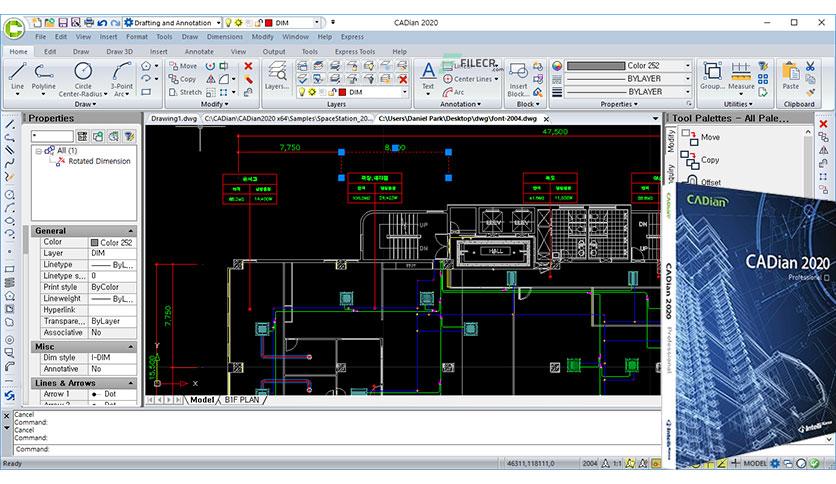Switch to the Draw 3D ribbon tab
Image resolution: width=836 pixels, height=484 pixels.
(x=119, y=52)
